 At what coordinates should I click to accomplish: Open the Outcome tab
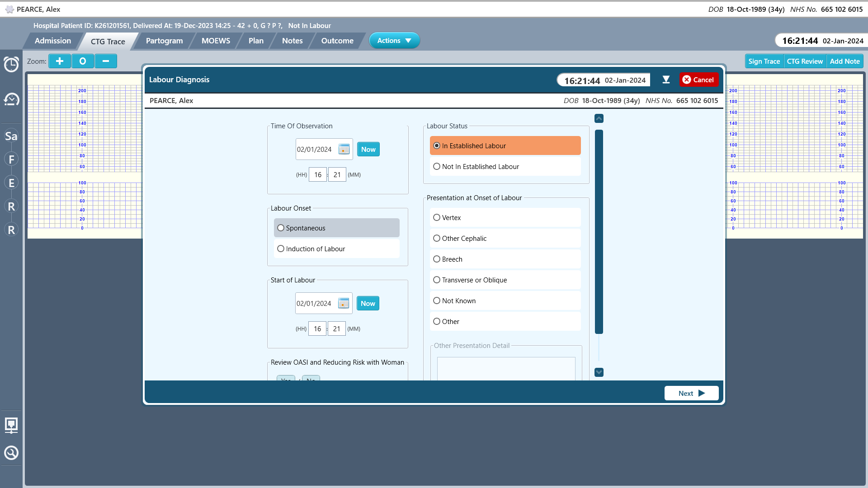(337, 41)
